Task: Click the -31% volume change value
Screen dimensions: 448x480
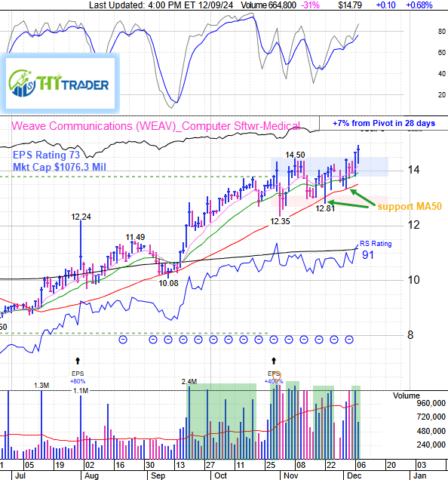Action: tap(311, 5)
